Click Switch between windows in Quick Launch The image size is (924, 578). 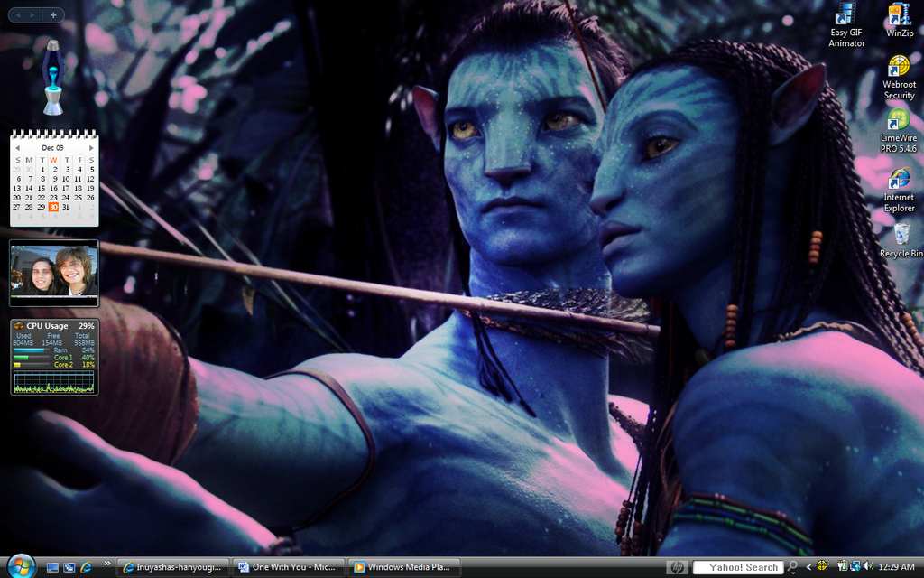pos(69,567)
